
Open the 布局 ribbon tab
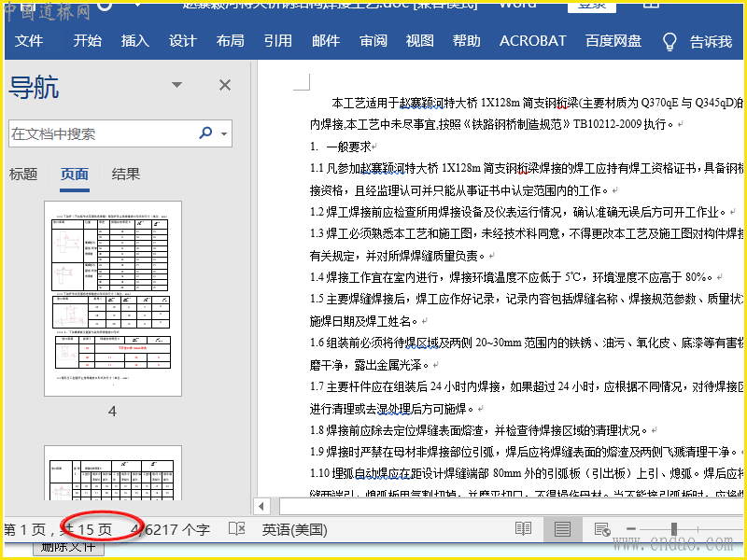coord(230,41)
